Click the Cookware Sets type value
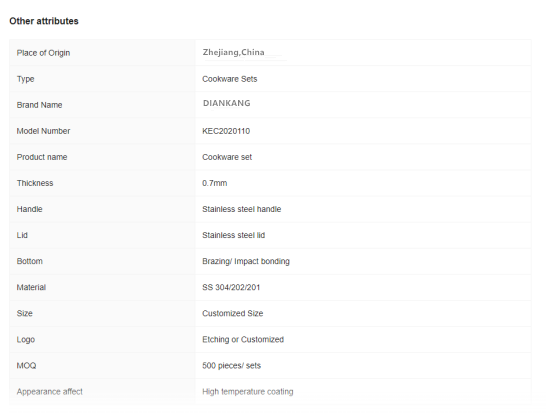The width and height of the screenshot is (554, 417). point(230,79)
